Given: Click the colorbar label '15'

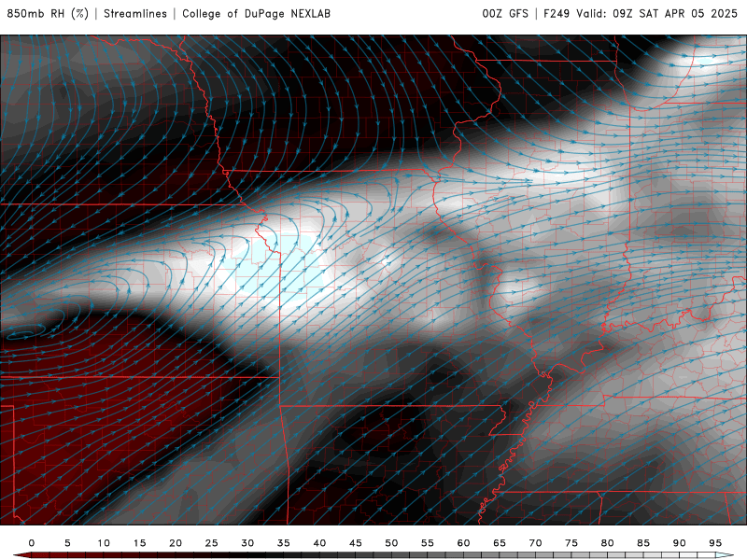Looking at the screenshot, I should pyautogui.click(x=139, y=543).
